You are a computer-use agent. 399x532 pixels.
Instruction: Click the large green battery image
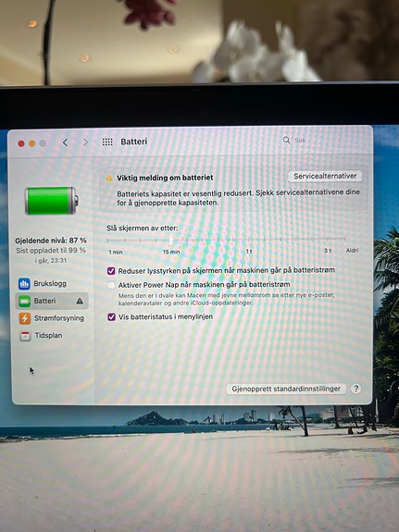pyautogui.click(x=51, y=201)
